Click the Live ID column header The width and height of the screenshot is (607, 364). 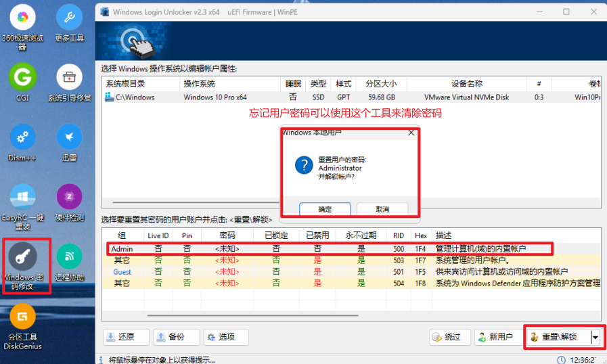tap(158, 235)
